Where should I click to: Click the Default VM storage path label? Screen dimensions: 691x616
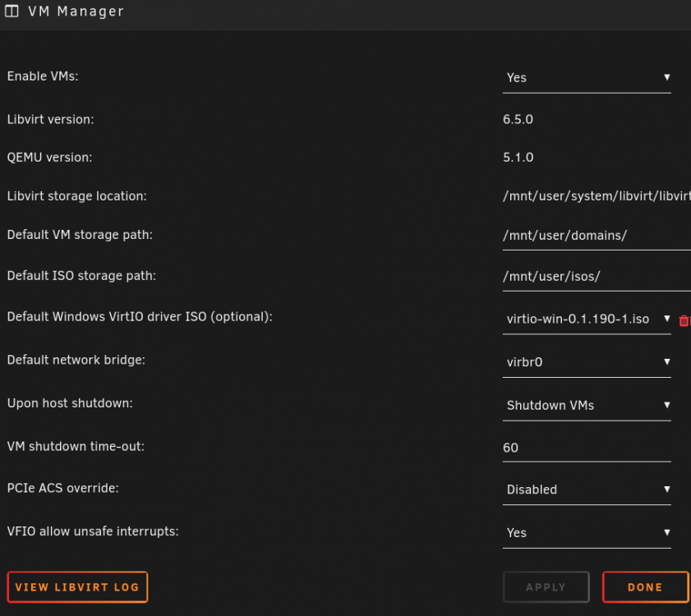[80, 235]
